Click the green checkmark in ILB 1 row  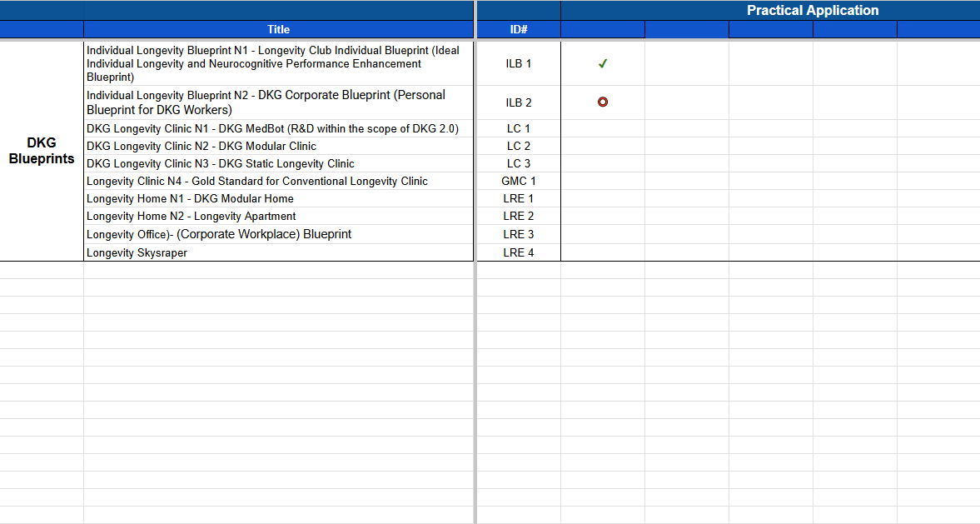603,64
